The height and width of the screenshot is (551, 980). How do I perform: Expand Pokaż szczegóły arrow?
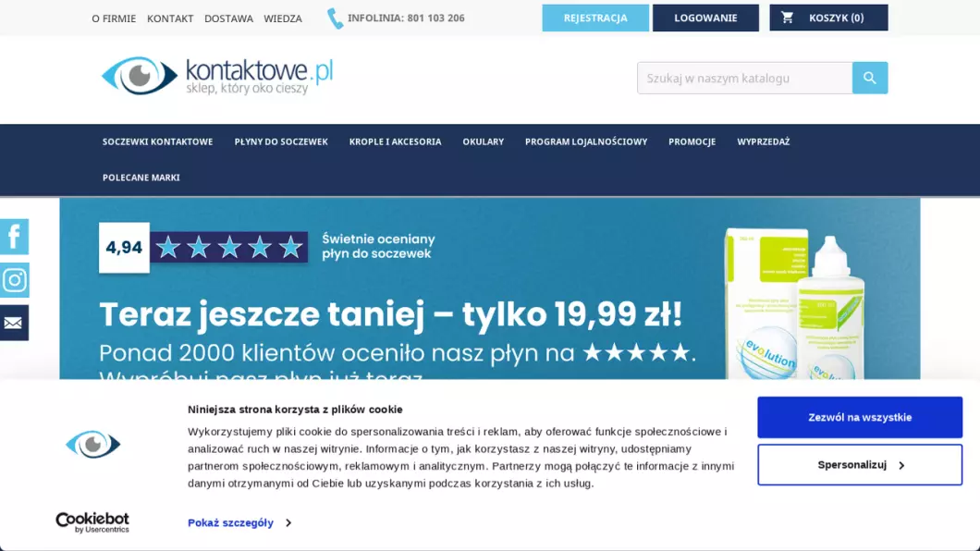coord(288,523)
